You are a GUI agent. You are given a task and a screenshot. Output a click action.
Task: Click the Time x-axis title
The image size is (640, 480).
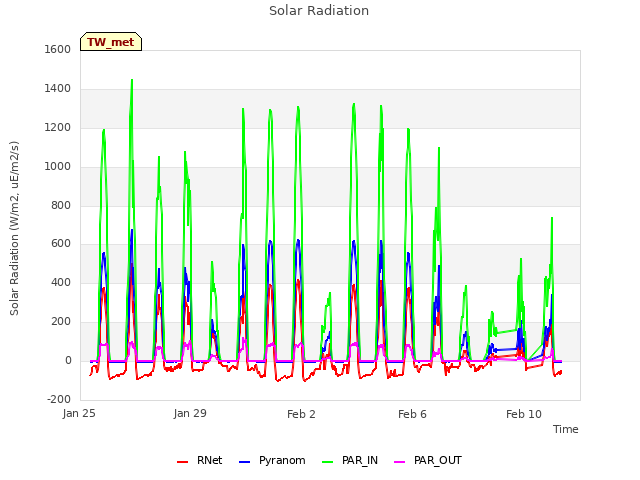[565, 429]
